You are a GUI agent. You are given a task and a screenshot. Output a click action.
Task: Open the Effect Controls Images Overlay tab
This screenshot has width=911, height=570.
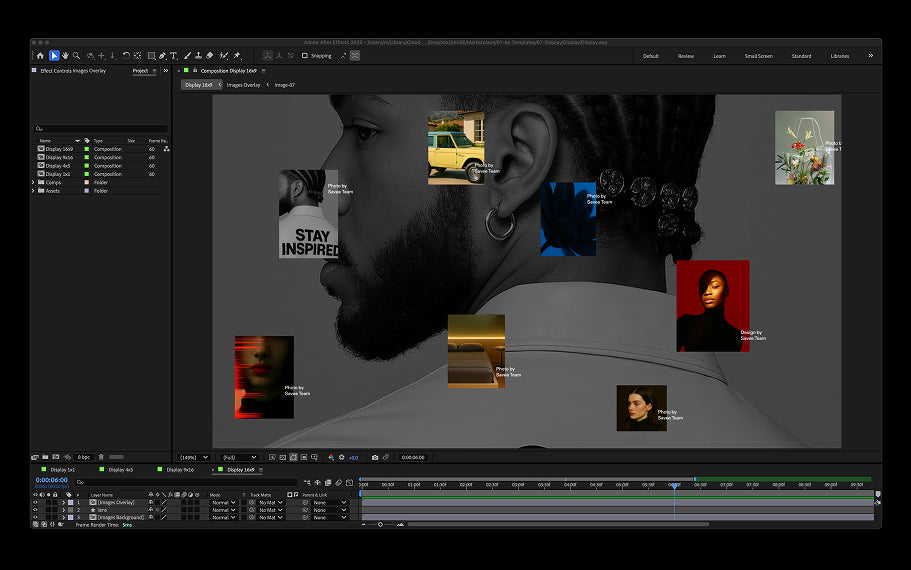click(73, 70)
